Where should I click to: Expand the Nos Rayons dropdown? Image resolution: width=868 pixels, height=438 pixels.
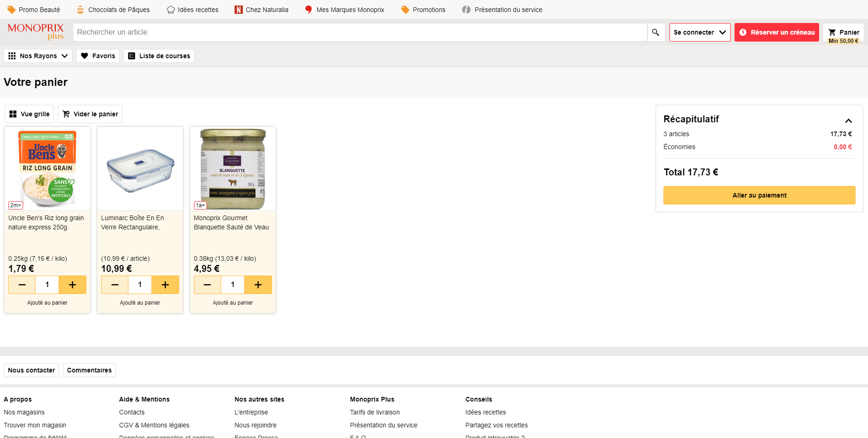click(38, 56)
